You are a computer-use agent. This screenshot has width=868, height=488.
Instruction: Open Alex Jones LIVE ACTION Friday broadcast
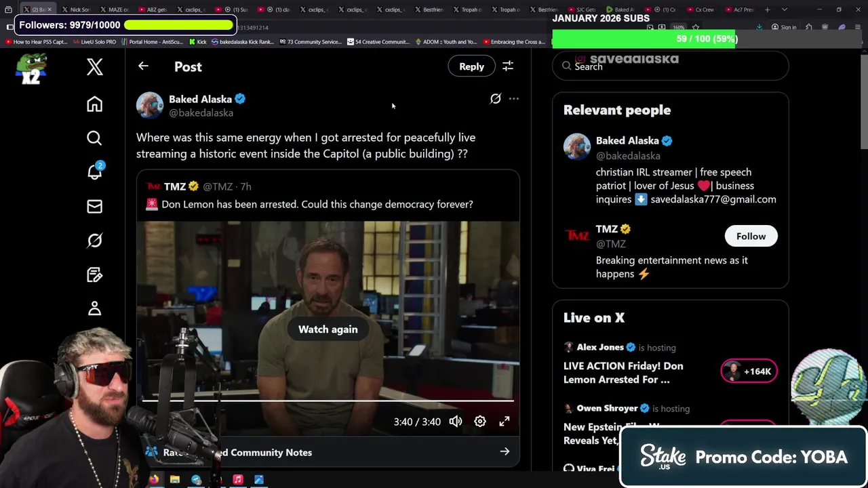[623, 373]
